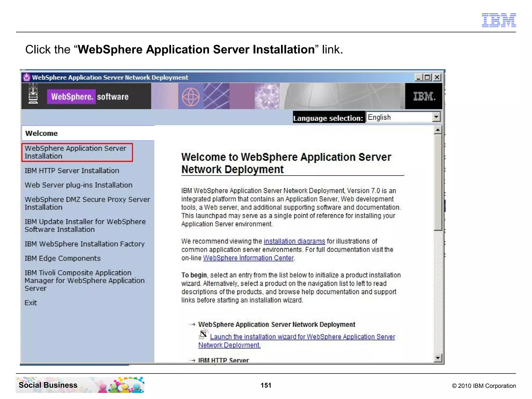This screenshot has width=532, height=399.
Task: Click the vertical scrollbar thumb
Action: (438, 182)
